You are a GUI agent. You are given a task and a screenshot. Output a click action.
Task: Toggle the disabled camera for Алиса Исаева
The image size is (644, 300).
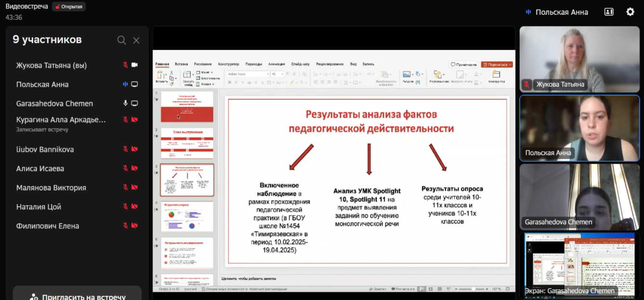coord(135,169)
